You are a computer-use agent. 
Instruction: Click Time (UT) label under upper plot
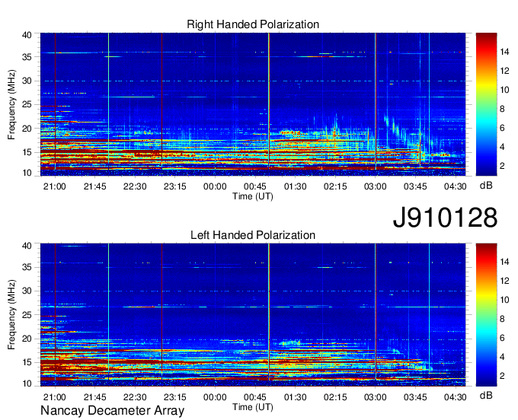253,196
